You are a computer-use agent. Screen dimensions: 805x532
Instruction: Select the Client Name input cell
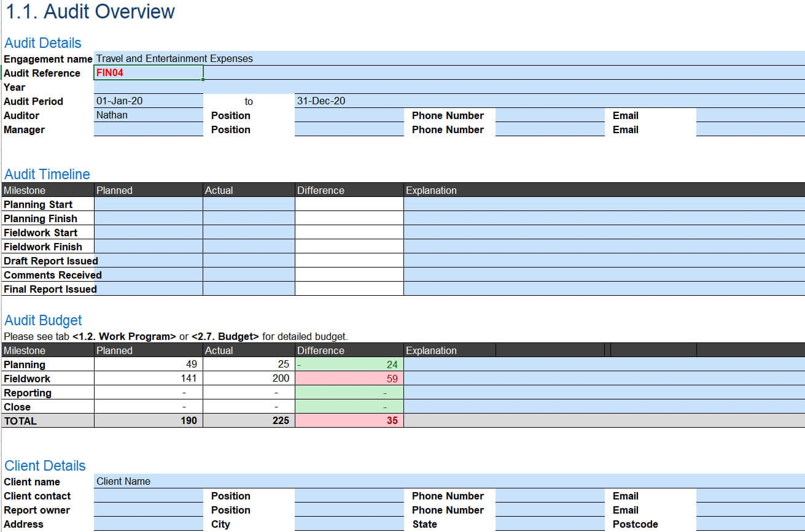(x=449, y=482)
